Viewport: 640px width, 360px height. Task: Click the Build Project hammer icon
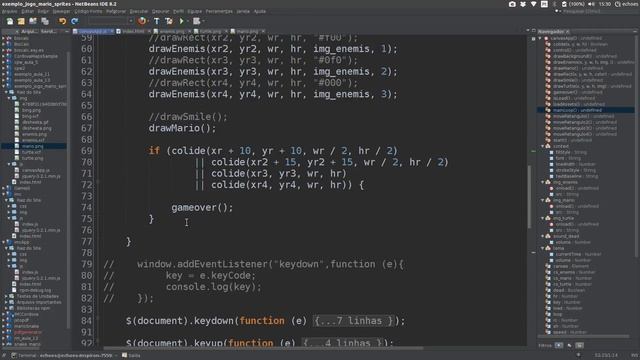coord(157,21)
